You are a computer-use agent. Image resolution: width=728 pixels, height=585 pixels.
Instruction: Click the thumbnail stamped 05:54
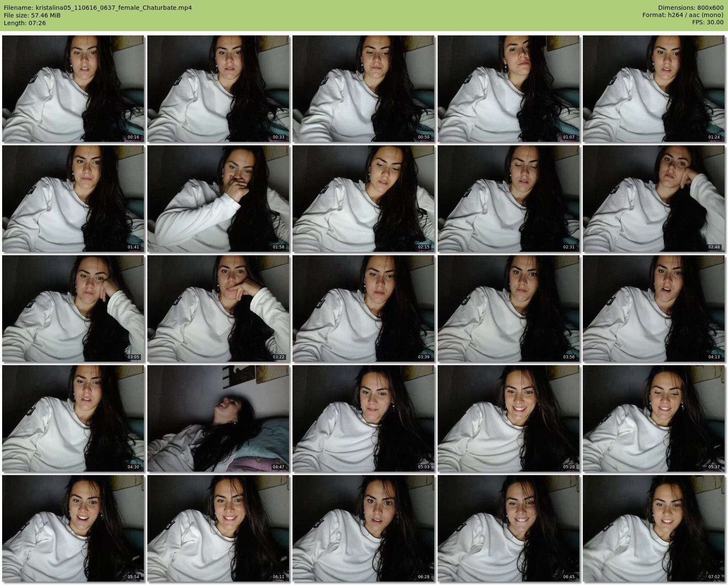(x=73, y=528)
